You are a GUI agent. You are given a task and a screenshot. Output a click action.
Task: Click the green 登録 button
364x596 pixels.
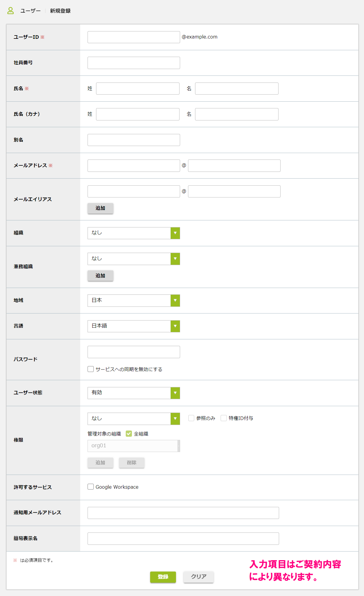pyautogui.click(x=163, y=577)
